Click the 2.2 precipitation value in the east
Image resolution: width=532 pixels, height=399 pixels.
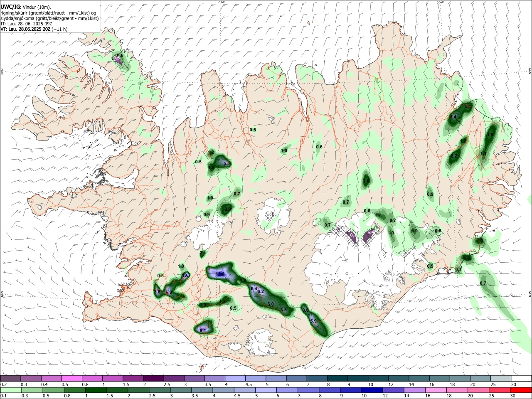[x=454, y=156]
